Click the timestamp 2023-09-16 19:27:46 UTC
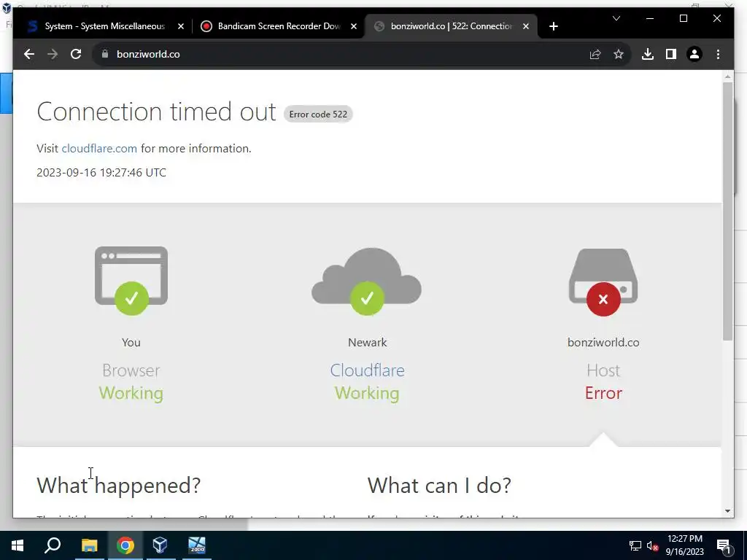The width and height of the screenshot is (747, 560). point(101,172)
